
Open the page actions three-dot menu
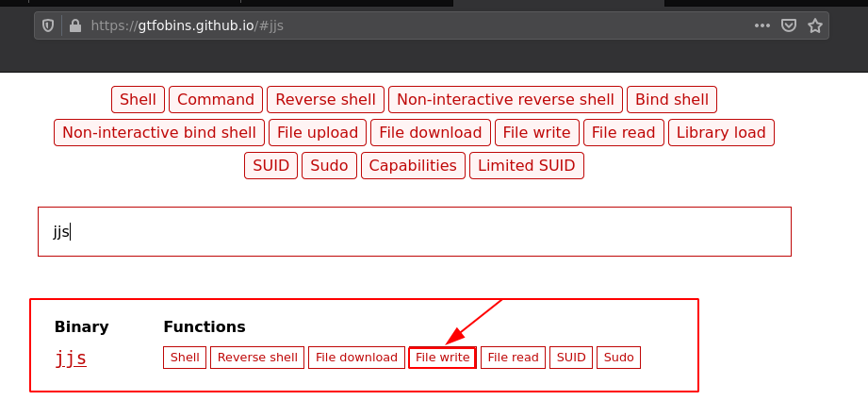[762, 25]
